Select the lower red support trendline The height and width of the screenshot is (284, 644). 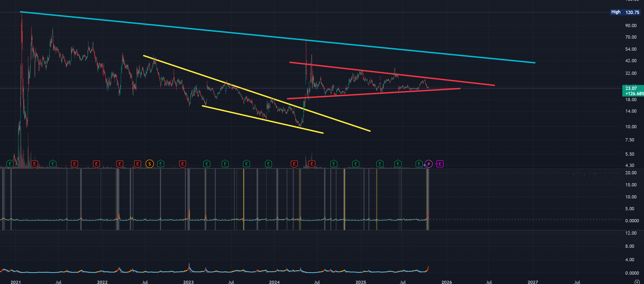373,93
